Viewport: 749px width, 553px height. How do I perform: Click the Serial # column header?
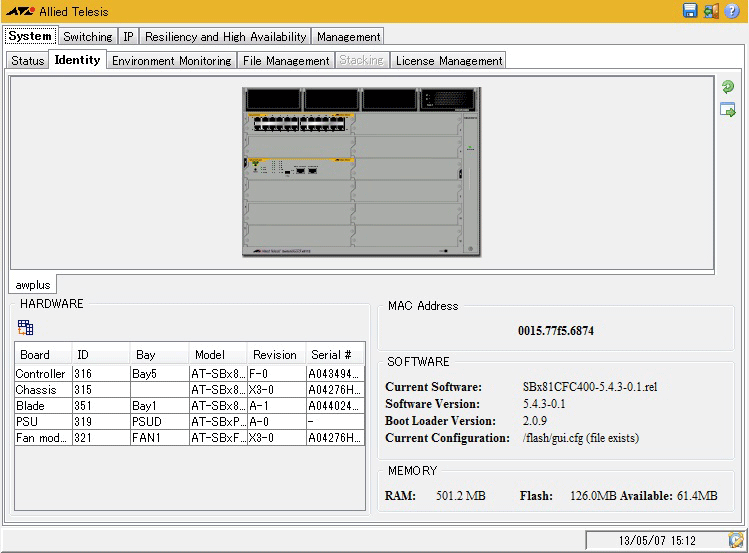tap(332, 355)
